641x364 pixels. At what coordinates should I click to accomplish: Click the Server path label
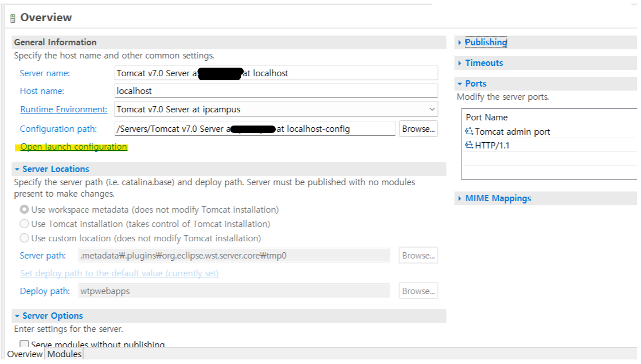pyautogui.click(x=42, y=256)
